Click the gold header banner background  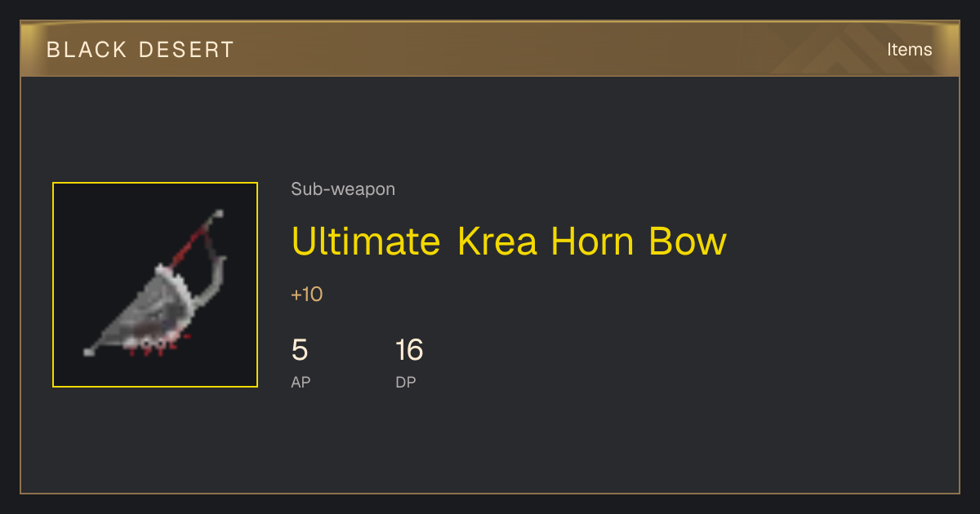(x=490, y=49)
